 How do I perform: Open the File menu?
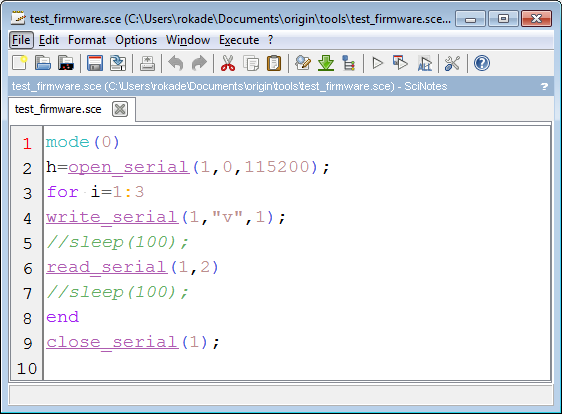21,40
